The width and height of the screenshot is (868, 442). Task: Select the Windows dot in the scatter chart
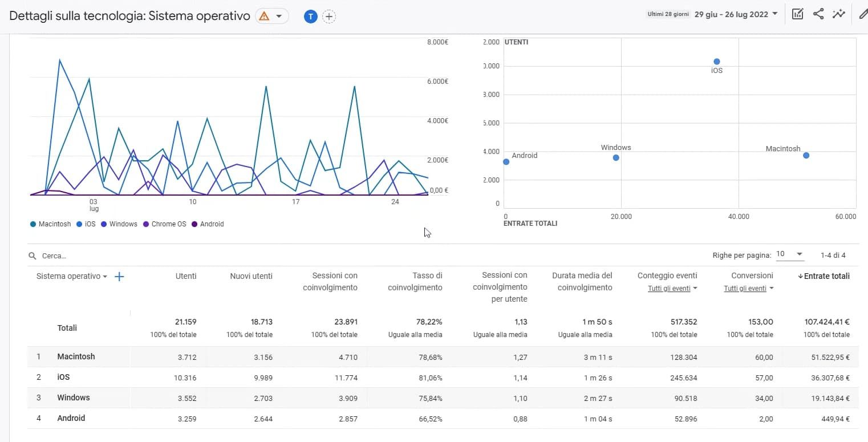click(x=616, y=157)
